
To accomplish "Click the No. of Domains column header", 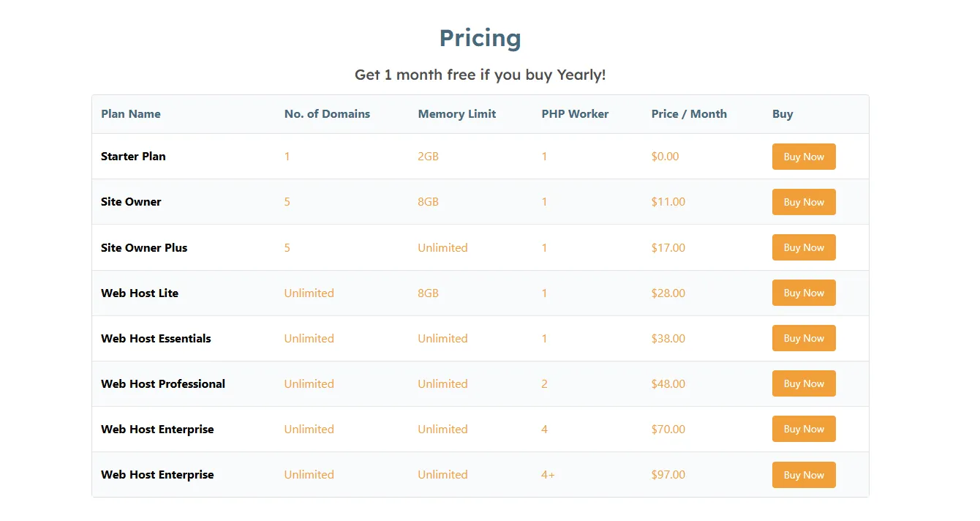I will (327, 113).
